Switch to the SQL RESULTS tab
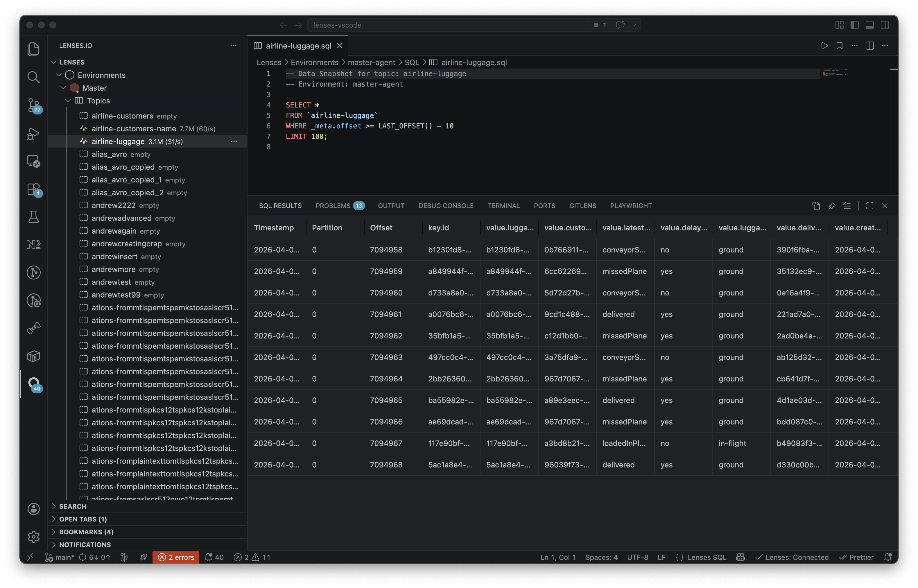The image size is (918, 588). click(280, 206)
